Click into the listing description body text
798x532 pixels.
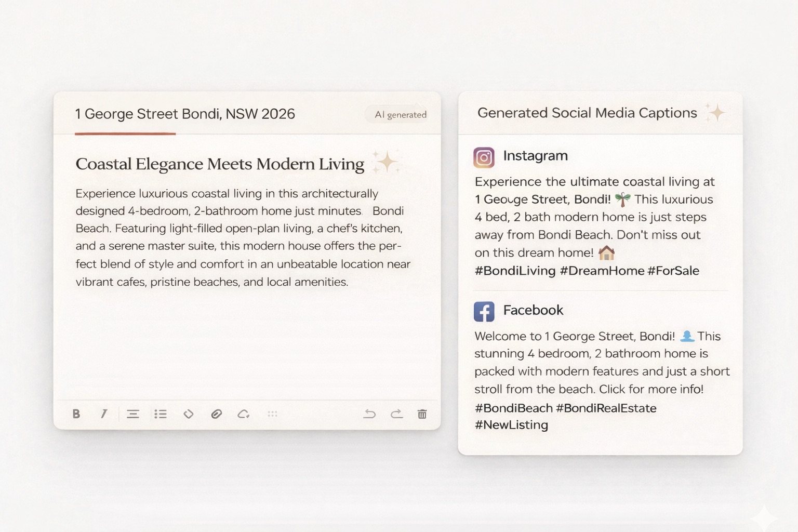point(239,237)
